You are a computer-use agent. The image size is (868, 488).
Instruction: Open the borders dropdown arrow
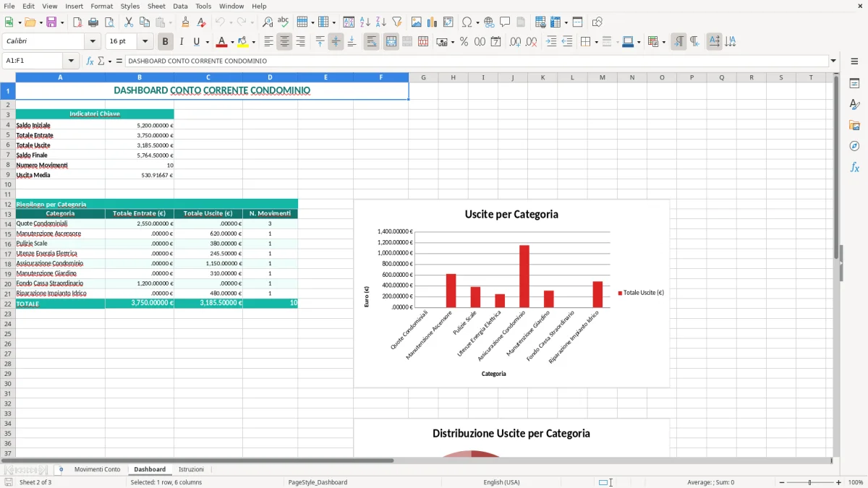(595, 42)
